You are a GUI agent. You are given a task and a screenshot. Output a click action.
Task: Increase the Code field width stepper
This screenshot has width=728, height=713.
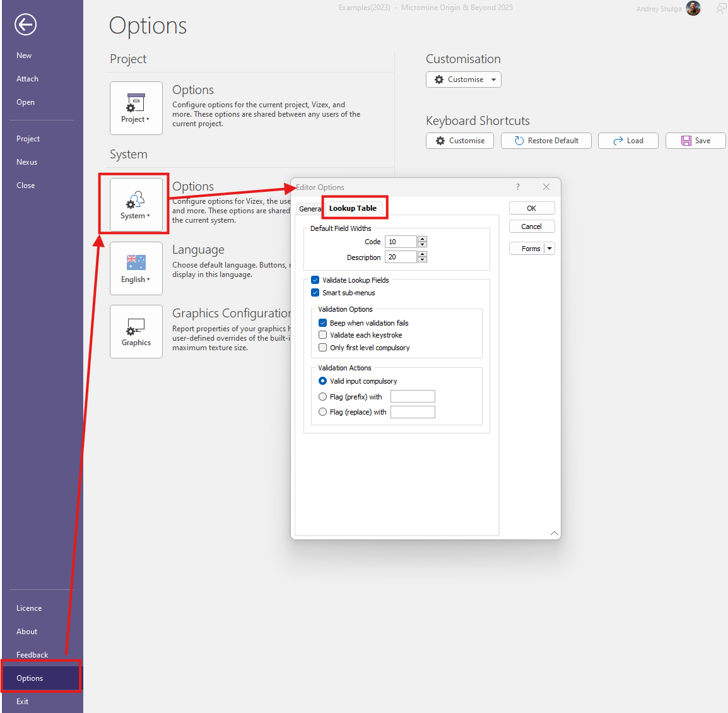[423, 239]
